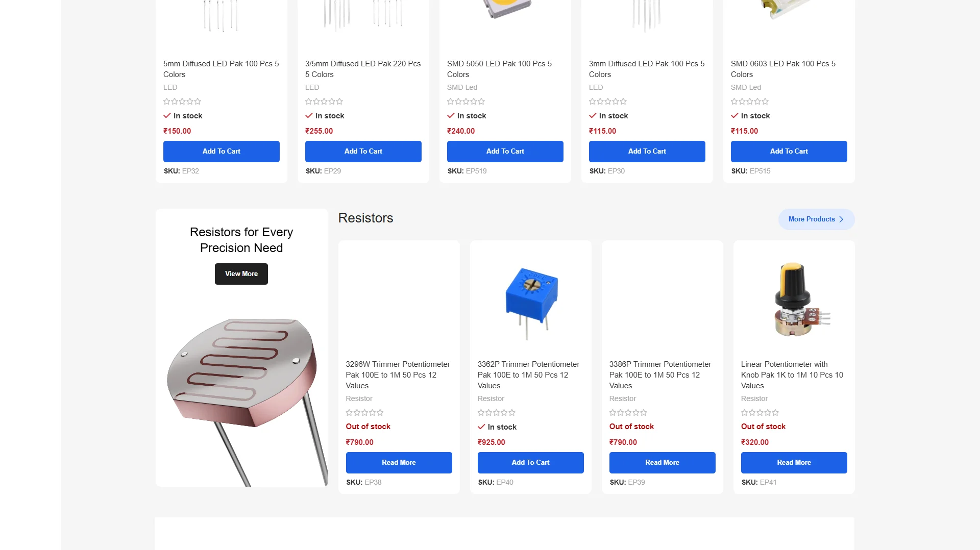Add 5mm Diffused LED Pak to cart
The image size is (980, 550).
coord(222,152)
